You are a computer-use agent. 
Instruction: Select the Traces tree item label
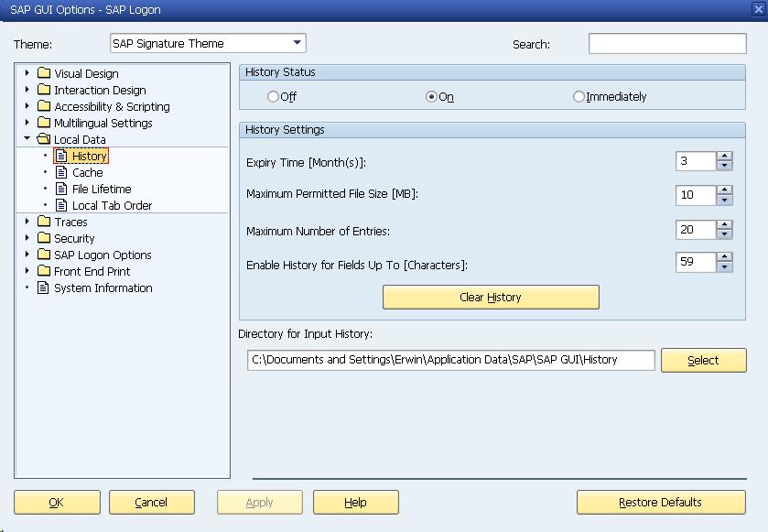coord(71,222)
